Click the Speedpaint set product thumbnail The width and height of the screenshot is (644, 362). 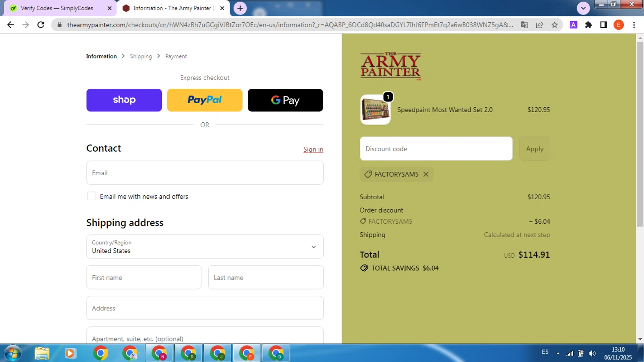375,110
